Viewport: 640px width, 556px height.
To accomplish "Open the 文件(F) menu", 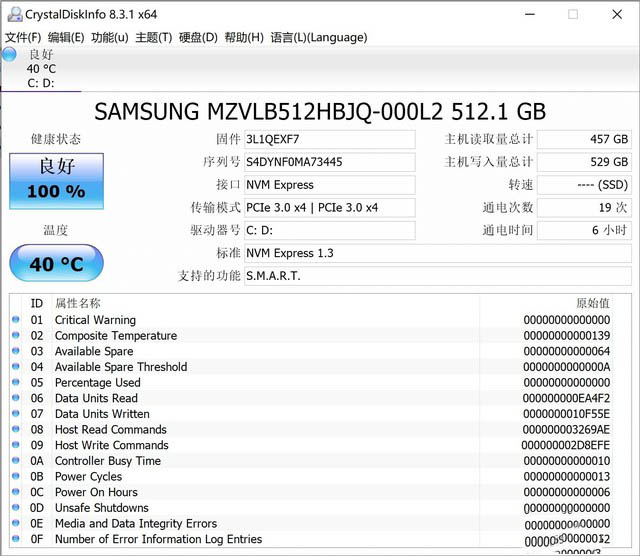I will tap(23, 38).
